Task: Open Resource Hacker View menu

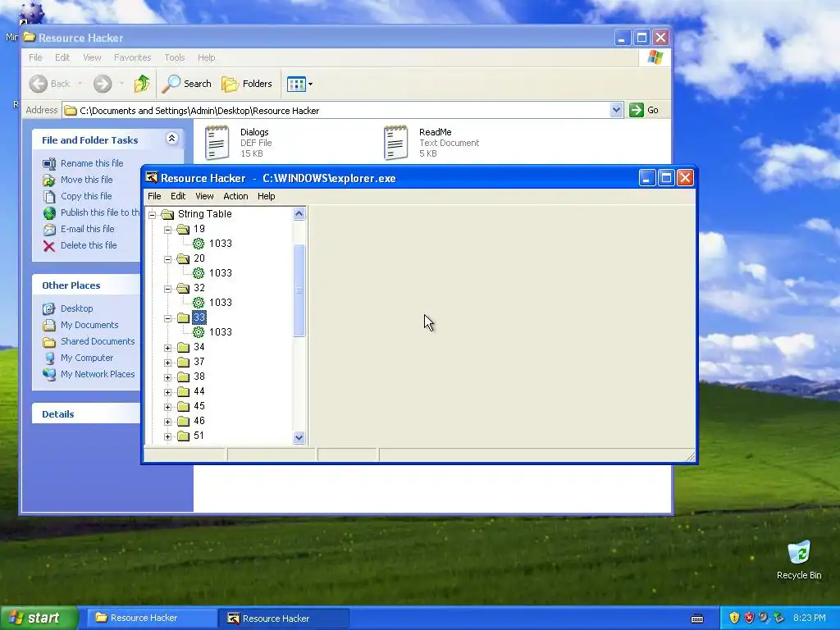Action: pos(204,196)
